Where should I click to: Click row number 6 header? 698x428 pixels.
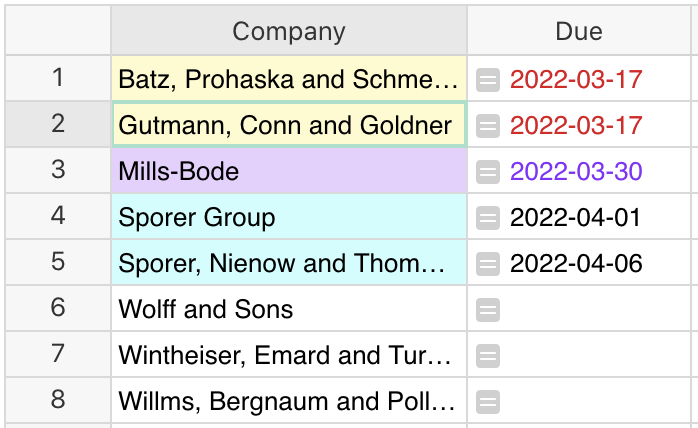[x=58, y=308]
